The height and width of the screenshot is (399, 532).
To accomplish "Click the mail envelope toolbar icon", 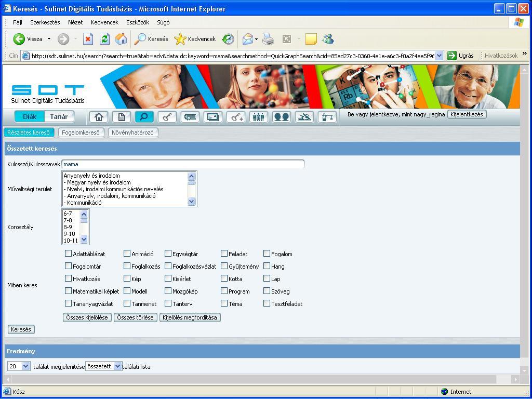I will click(248, 39).
